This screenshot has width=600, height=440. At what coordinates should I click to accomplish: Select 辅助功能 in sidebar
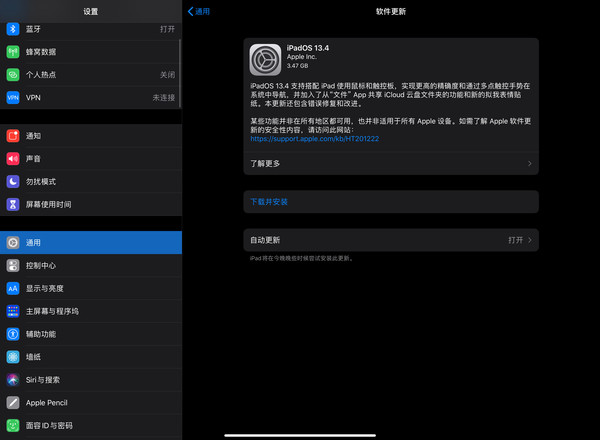(91, 334)
